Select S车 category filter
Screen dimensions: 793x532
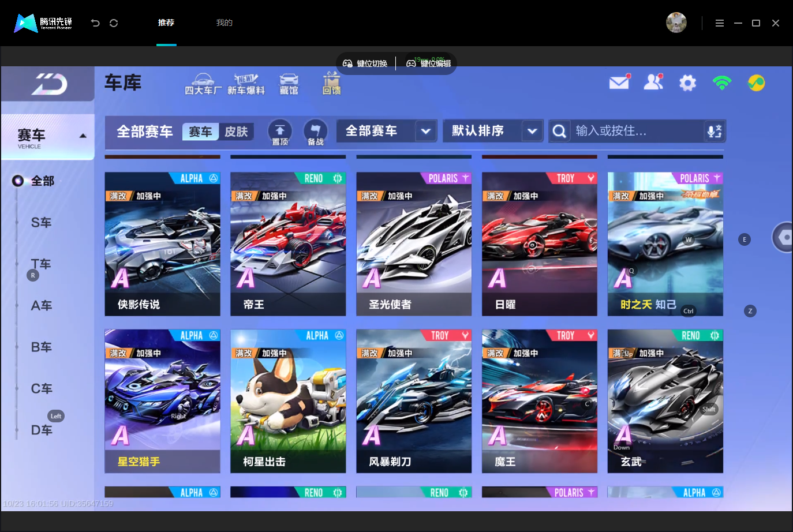(41, 223)
